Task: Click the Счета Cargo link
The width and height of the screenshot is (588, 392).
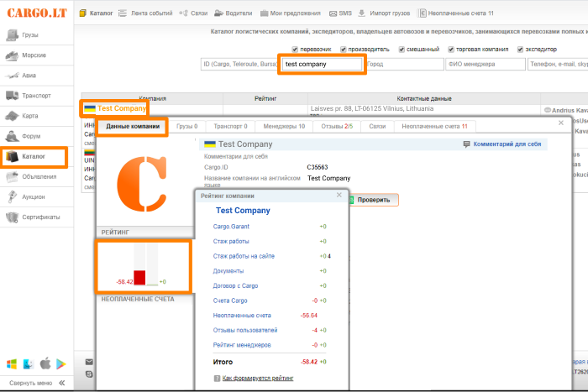Action: pyautogui.click(x=230, y=301)
